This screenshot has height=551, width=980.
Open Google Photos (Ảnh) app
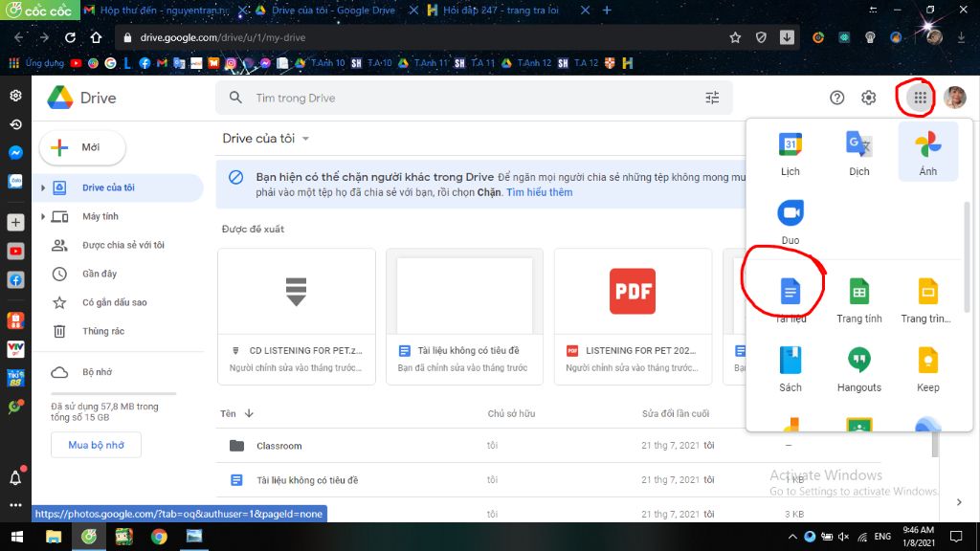pos(927,153)
